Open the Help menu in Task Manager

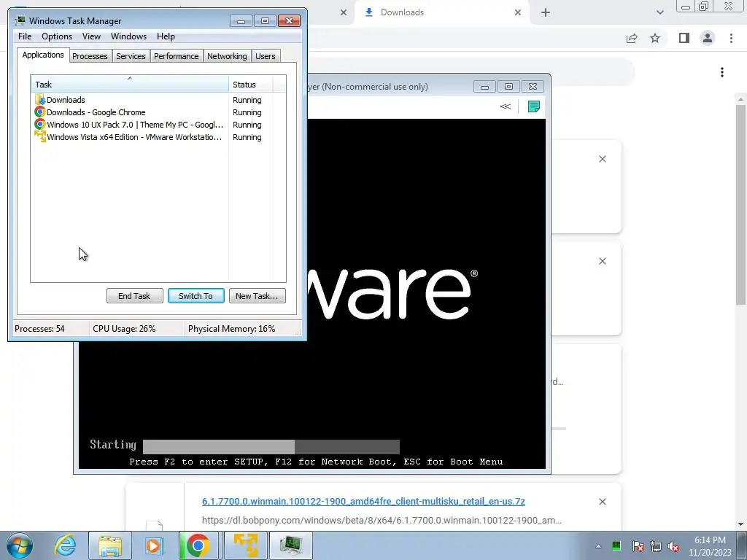166,36
